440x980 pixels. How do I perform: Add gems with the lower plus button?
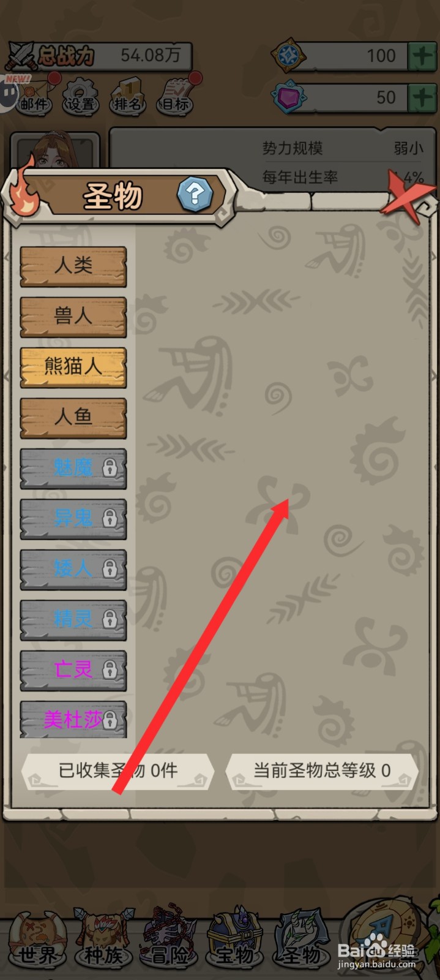click(423, 97)
